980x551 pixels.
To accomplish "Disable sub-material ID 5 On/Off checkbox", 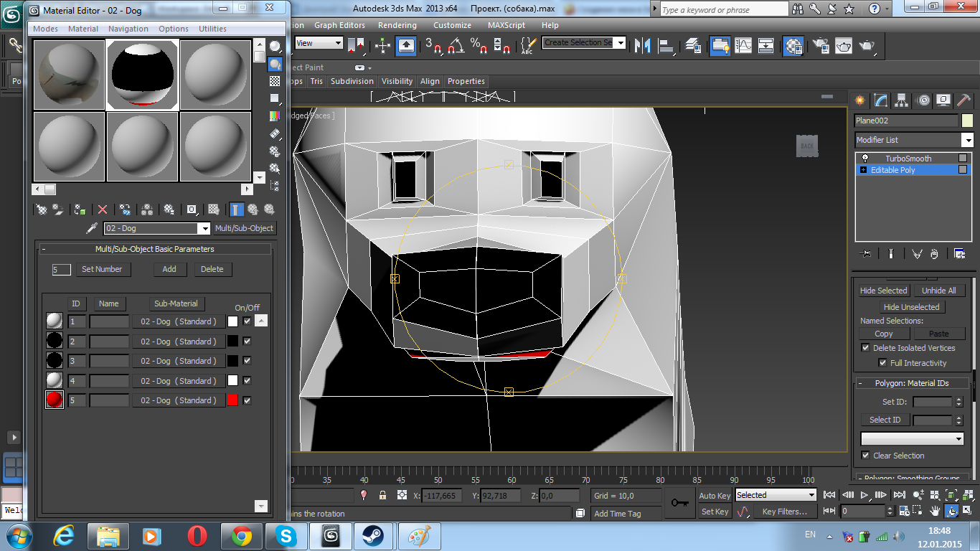I will (x=247, y=400).
